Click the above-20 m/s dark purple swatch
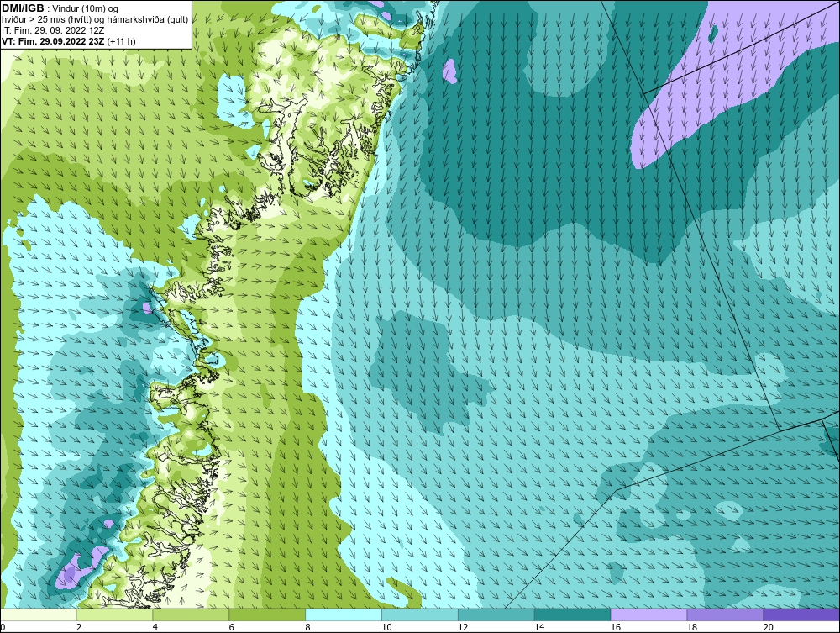The height and width of the screenshot is (633, 840). 801,615
